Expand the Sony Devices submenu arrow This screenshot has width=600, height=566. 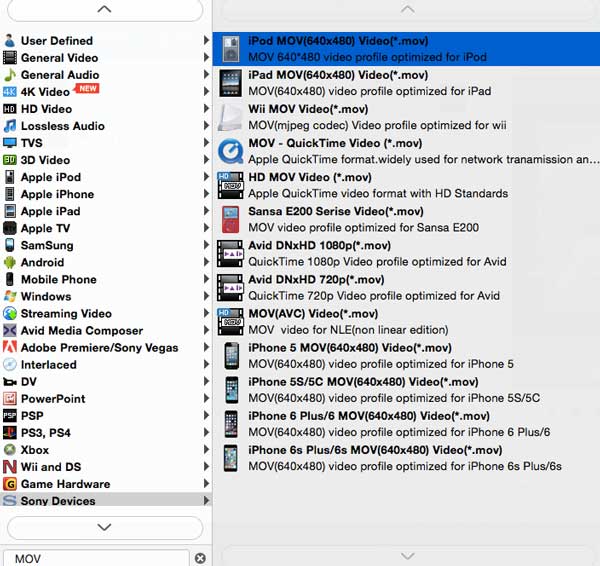click(206, 500)
